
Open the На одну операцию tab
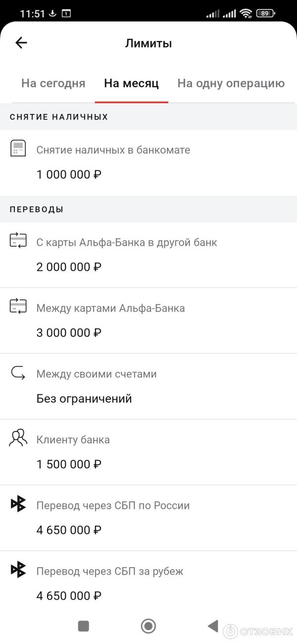click(x=231, y=83)
